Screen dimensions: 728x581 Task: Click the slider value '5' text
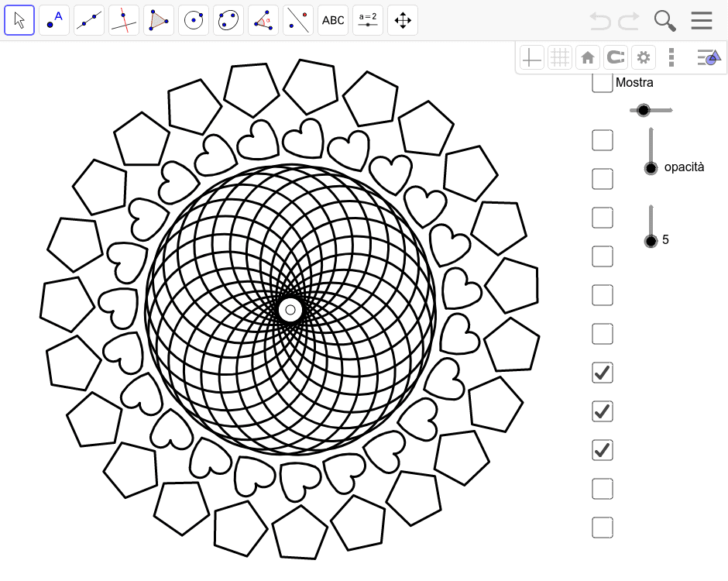tap(665, 240)
